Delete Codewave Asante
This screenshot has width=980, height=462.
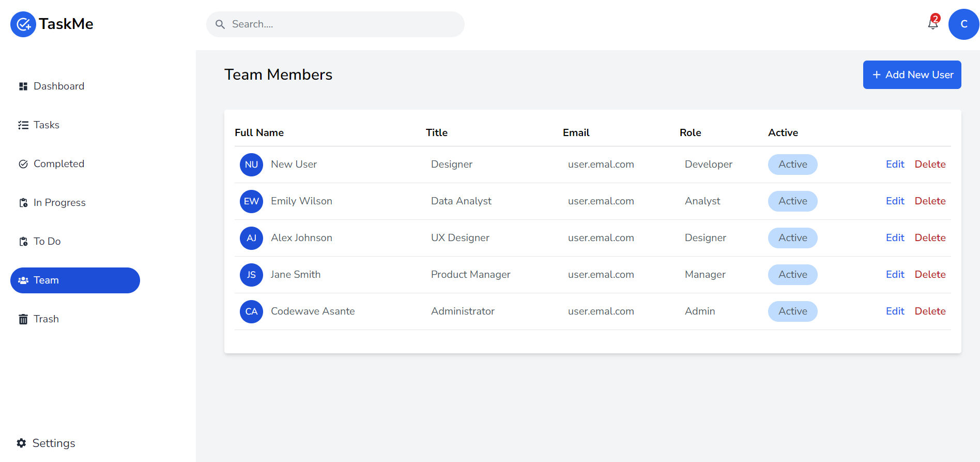coord(930,311)
